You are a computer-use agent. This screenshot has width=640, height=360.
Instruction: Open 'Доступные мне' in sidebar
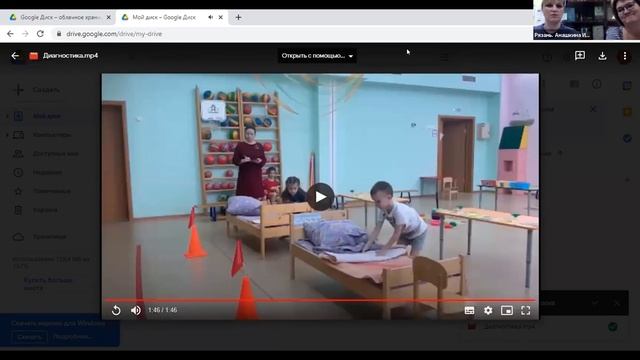pyautogui.click(x=55, y=153)
